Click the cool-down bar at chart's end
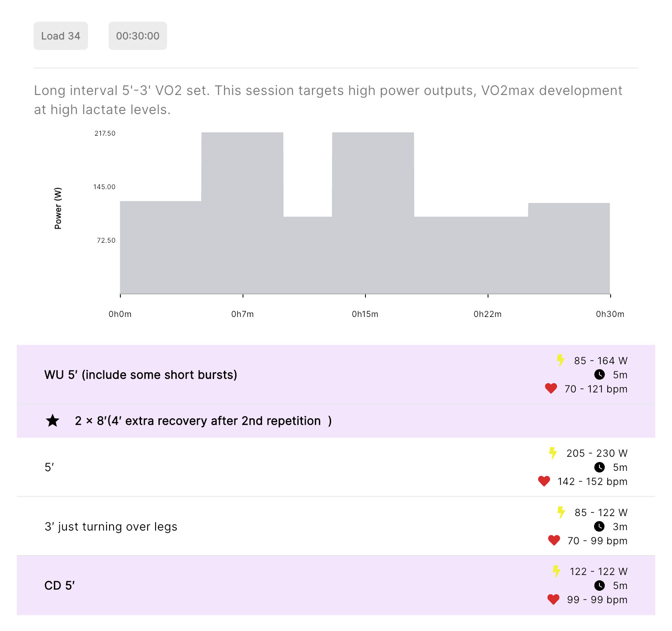This screenshot has height=631, width=672. click(x=569, y=248)
